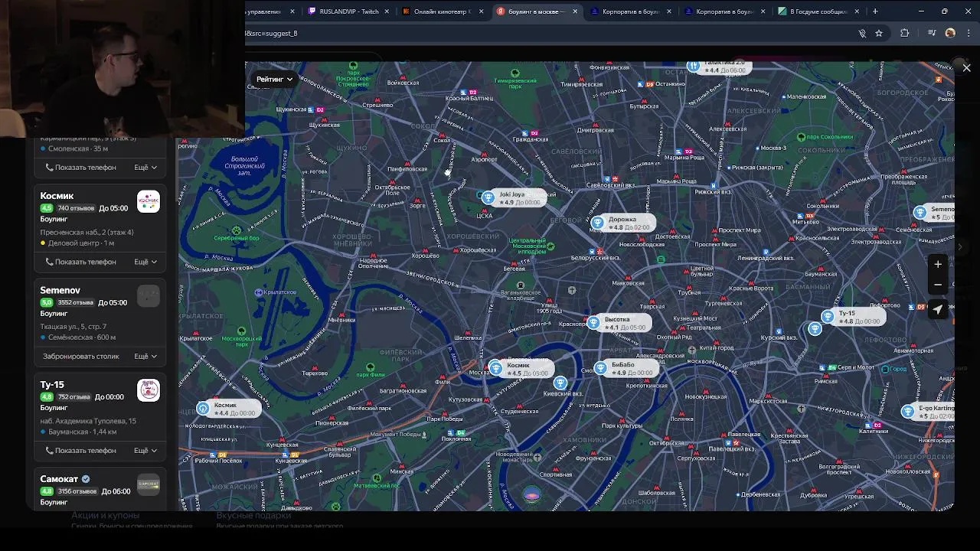The width and height of the screenshot is (980, 551).
Task: Open the browser extensions puzzle icon
Action: 905,34
